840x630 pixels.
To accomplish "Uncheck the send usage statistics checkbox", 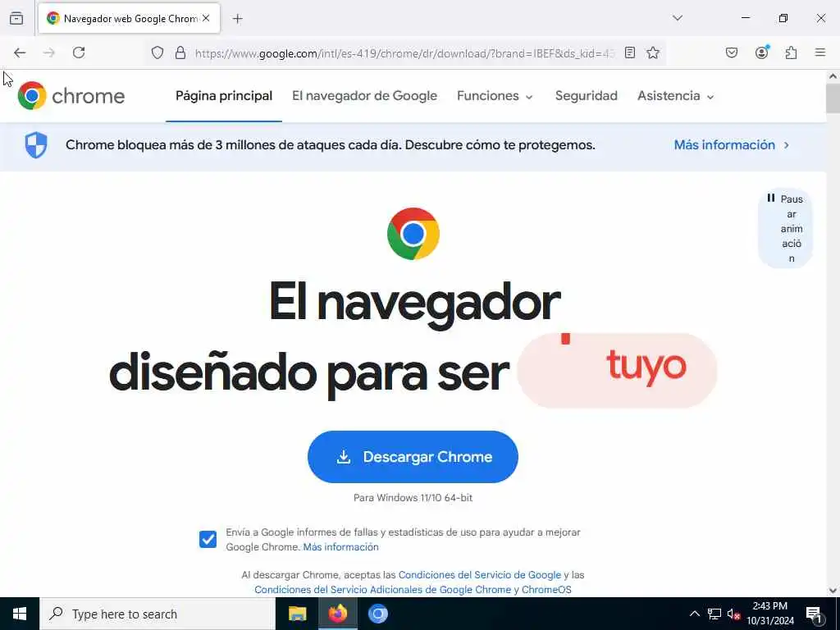I will pyautogui.click(x=208, y=539).
